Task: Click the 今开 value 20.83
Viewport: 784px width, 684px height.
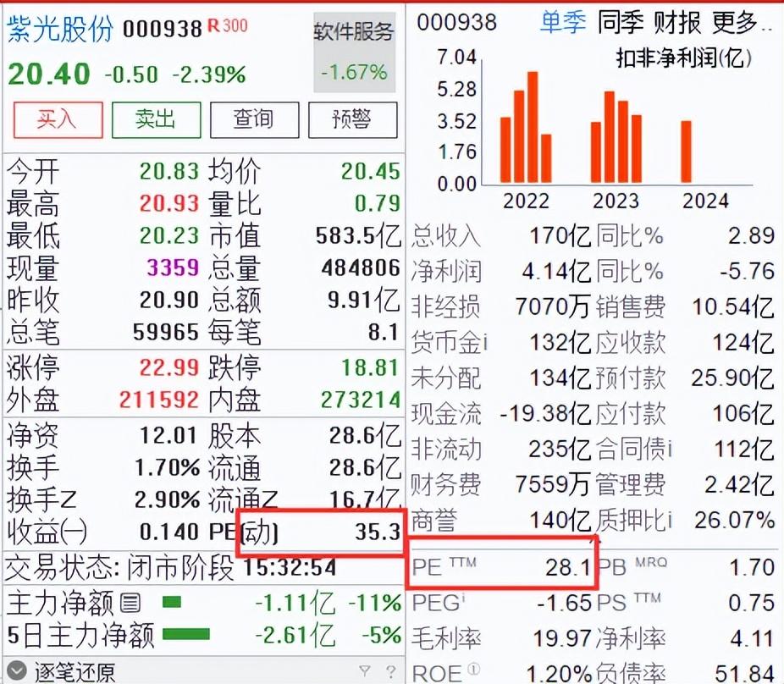Action: click(x=169, y=172)
